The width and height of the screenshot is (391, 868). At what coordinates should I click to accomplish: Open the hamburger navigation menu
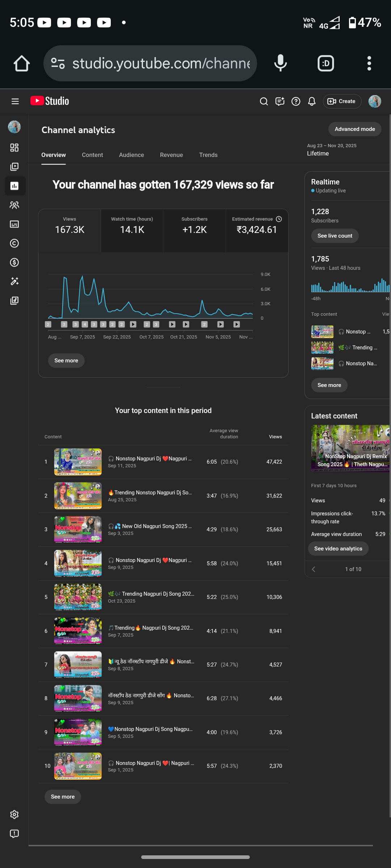(x=15, y=101)
